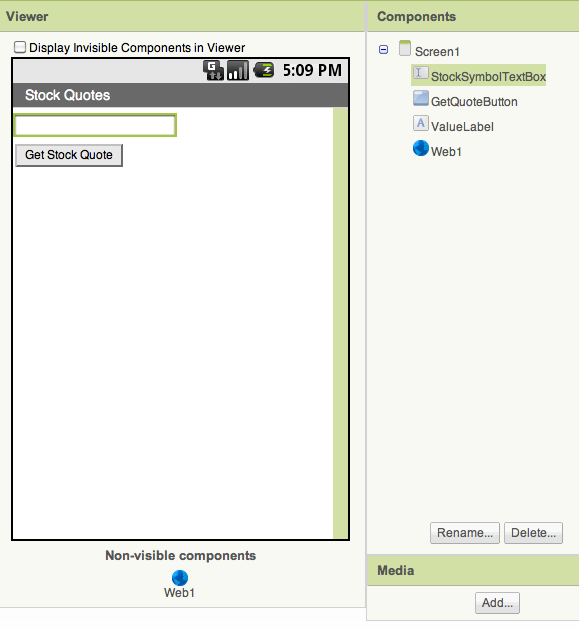Select ValueLabel in the component tree
This screenshot has height=630, width=579.
[462, 127]
